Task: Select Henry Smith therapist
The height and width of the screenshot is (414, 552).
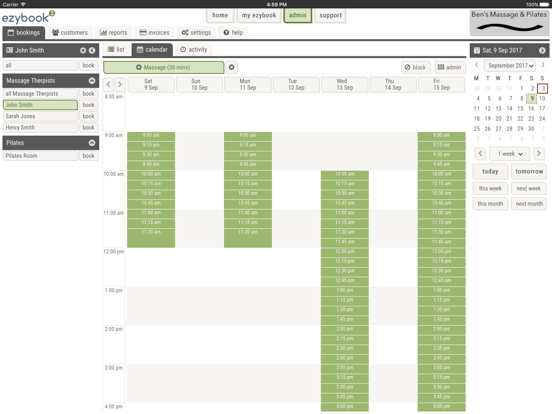Action: (40, 127)
